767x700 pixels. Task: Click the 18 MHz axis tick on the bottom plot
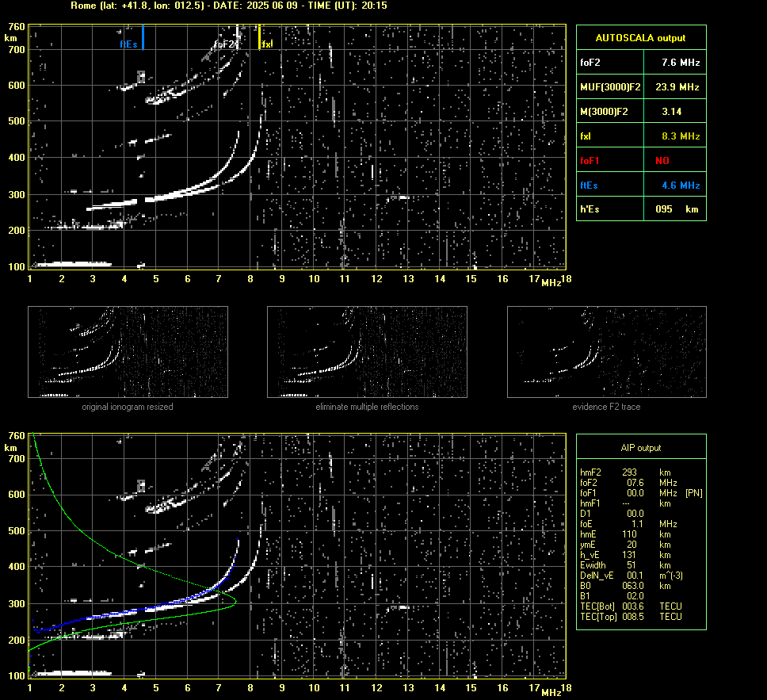pyautogui.click(x=566, y=688)
